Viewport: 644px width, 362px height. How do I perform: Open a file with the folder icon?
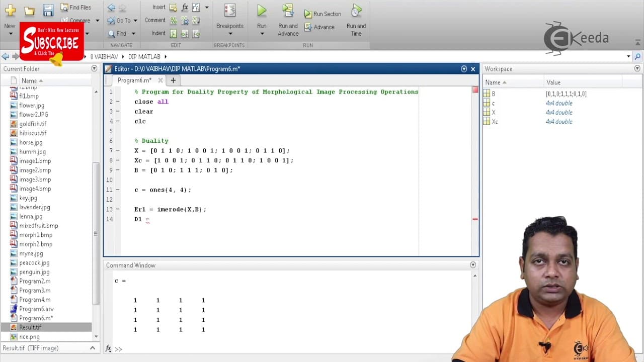[x=29, y=11]
